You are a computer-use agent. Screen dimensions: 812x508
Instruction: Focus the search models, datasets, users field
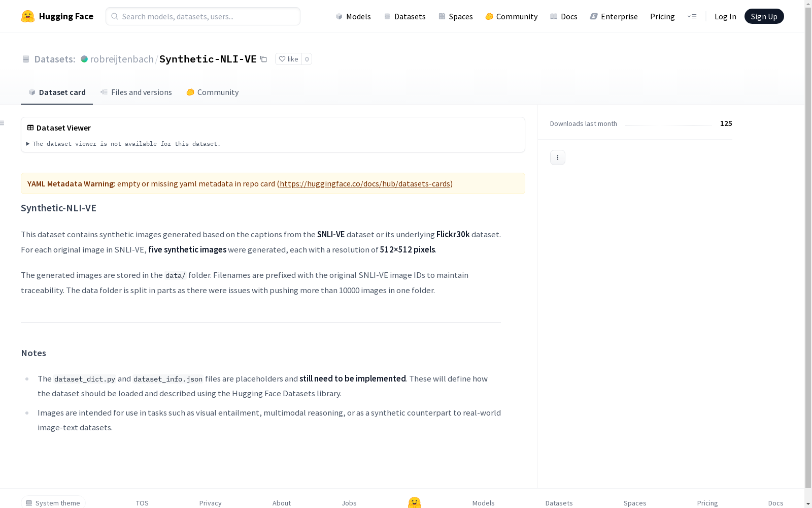(x=203, y=16)
